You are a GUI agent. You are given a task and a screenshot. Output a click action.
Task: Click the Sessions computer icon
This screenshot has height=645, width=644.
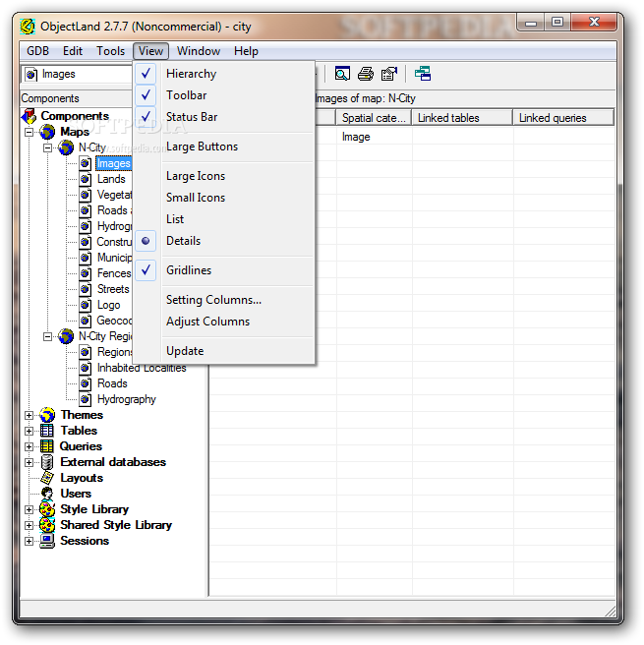point(47,541)
